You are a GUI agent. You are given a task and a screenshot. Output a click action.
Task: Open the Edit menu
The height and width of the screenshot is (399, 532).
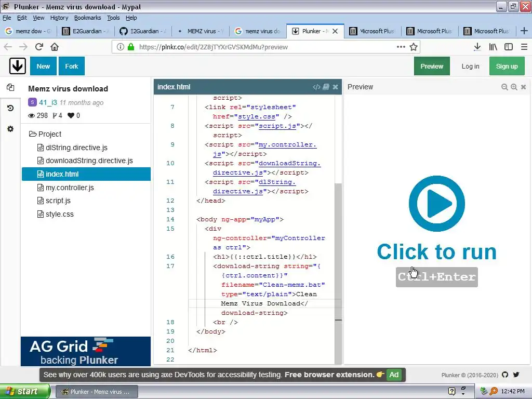pos(22,18)
